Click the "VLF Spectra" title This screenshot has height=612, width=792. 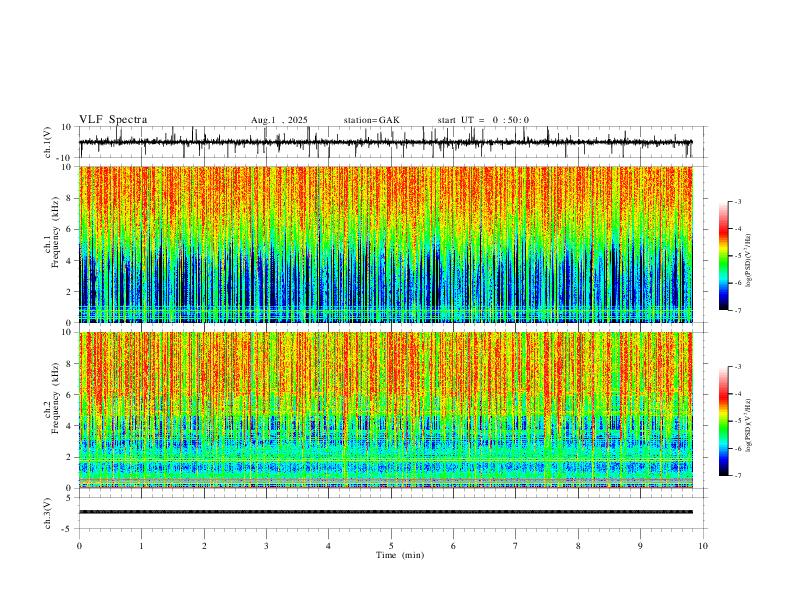(113, 120)
